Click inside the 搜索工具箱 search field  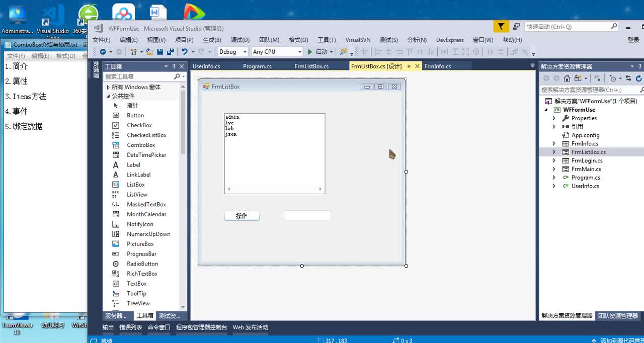click(138, 76)
